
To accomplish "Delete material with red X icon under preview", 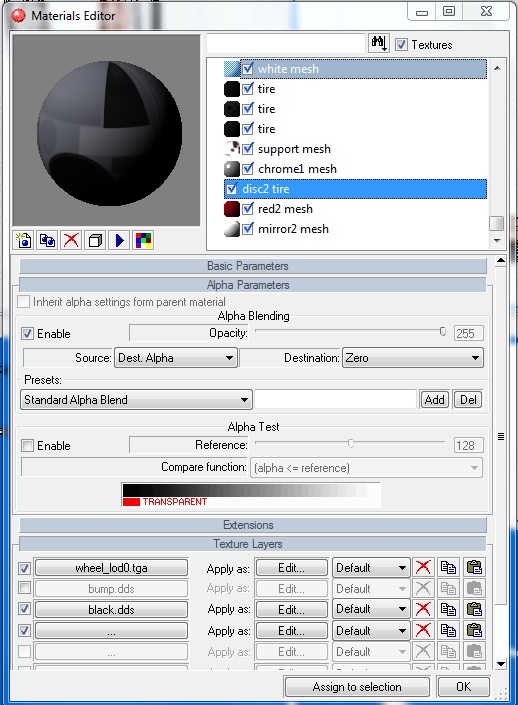I will (x=71, y=241).
